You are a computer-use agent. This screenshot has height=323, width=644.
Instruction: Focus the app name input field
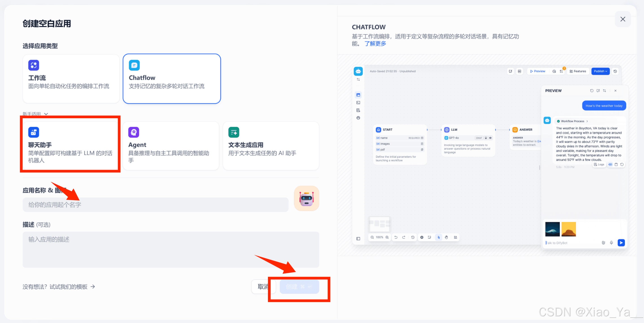coord(155,205)
